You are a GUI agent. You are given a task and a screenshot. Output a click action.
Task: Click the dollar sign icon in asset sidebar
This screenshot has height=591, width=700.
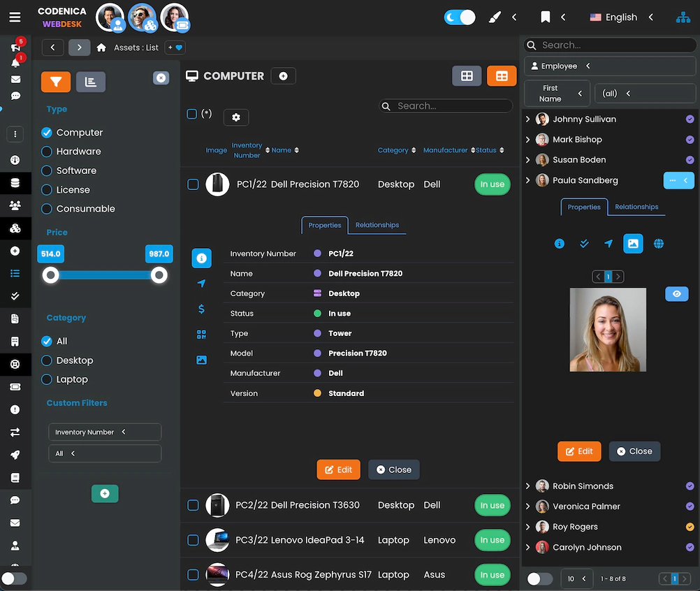click(x=201, y=309)
